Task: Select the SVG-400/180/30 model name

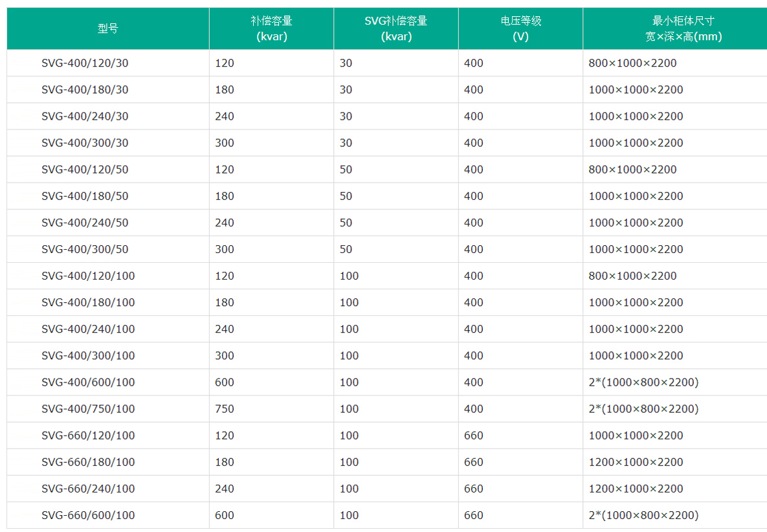Action: pyautogui.click(x=85, y=90)
